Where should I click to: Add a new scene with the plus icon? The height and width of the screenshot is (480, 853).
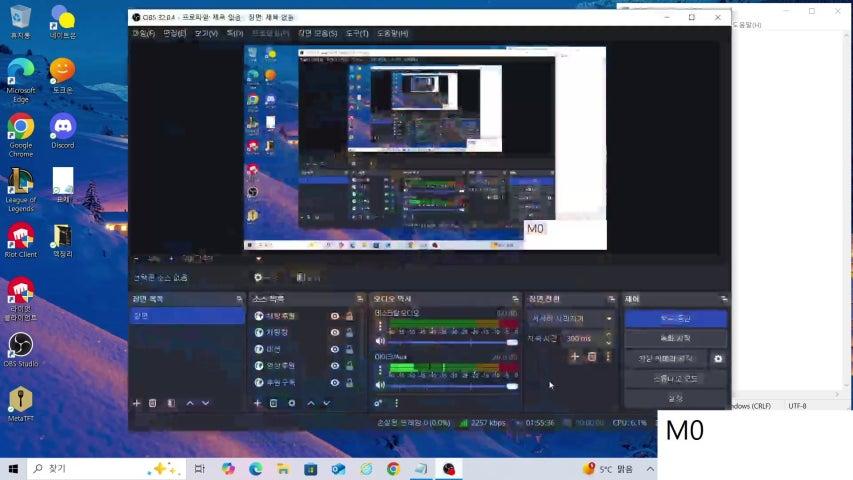pos(137,403)
